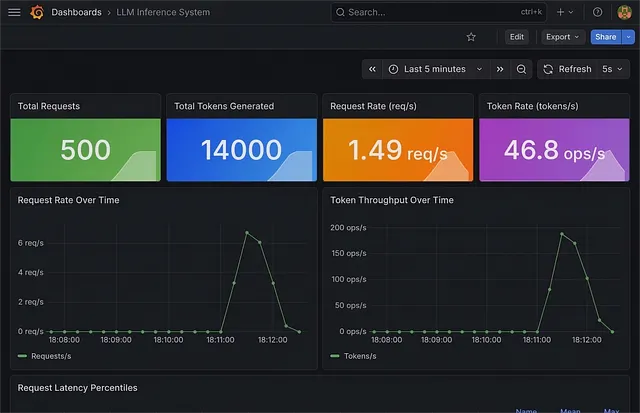Screen dimensions: 640x413
Task: Expand the 5s refresh interval dropdown
Action: pos(612,69)
